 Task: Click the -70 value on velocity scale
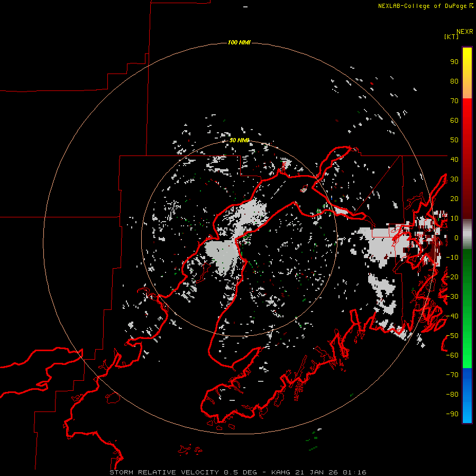(452, 375)
